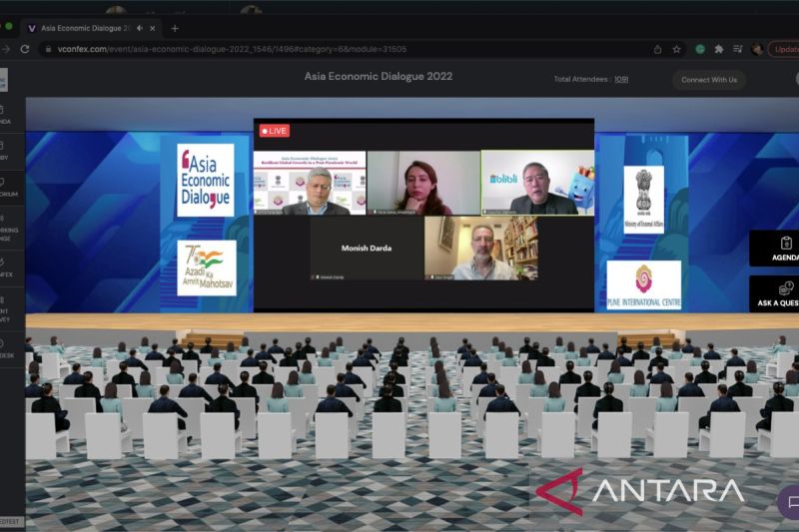Select the Monish Darda video tile
This screenshot has height=532, width=799.
tap(367, 249)
